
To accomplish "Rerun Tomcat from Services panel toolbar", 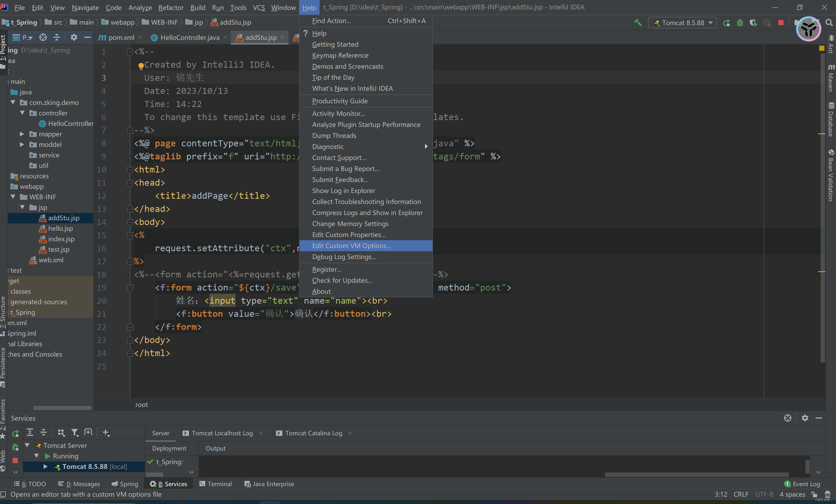I will click(x=15, y=433).
